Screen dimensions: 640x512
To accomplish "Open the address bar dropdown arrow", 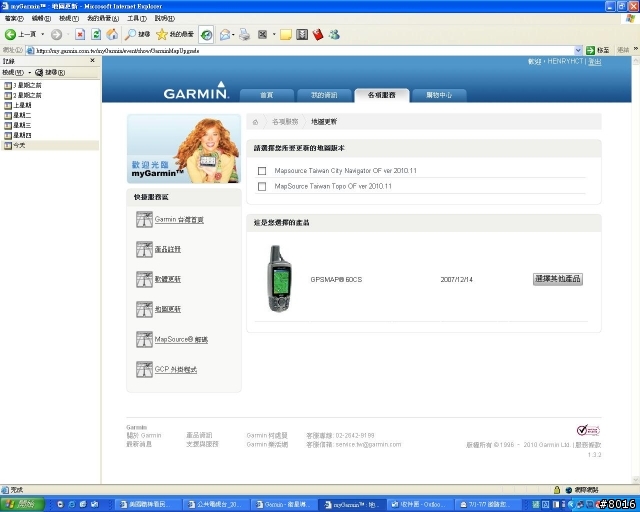I will [578, 51].
